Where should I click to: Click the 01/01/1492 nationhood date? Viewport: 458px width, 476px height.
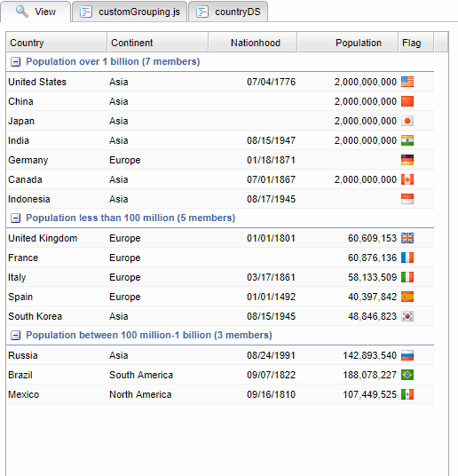click(271, 297)
